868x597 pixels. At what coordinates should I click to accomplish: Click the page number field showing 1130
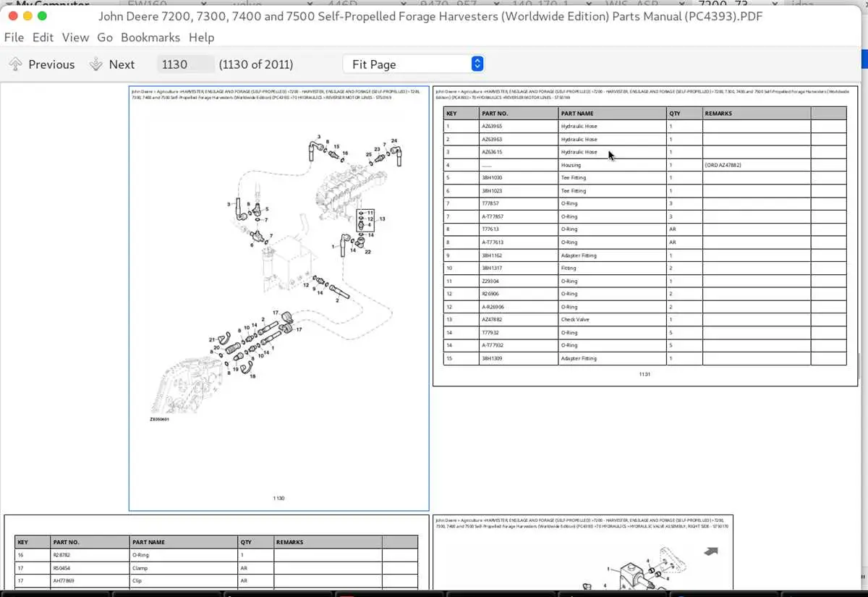[186, 64]
